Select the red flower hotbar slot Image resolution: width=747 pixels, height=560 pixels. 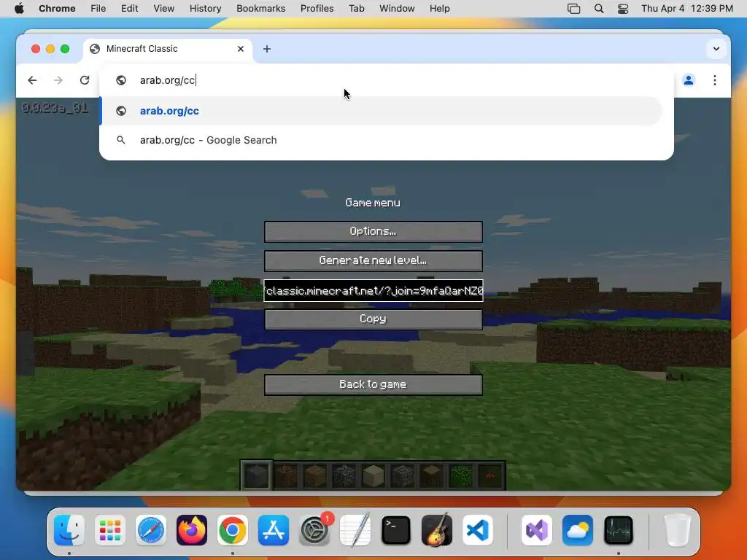(x=489, y=475)
